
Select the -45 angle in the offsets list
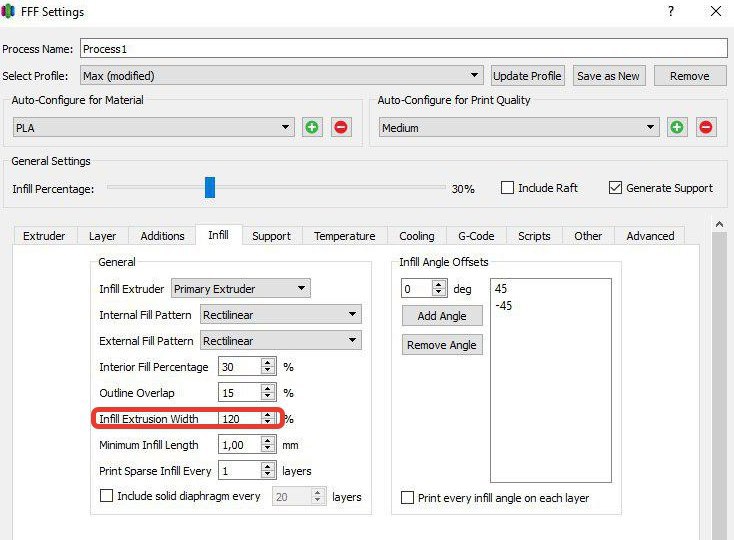tap(504, 306)
